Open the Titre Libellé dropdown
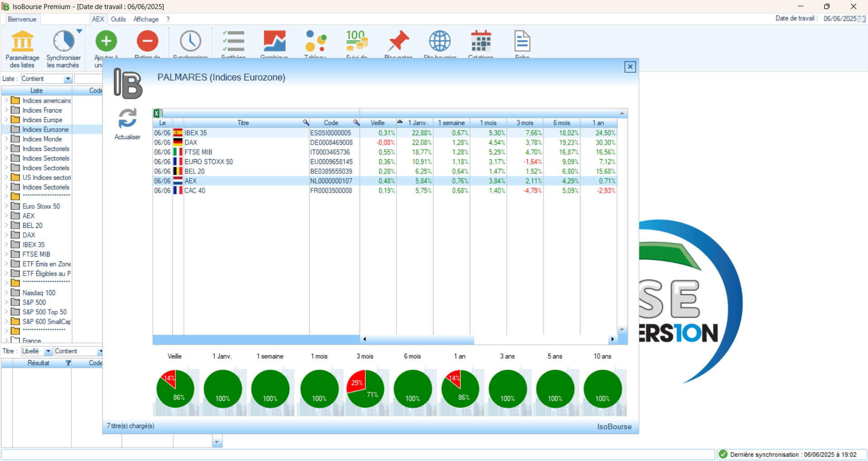 coord(48,352)
